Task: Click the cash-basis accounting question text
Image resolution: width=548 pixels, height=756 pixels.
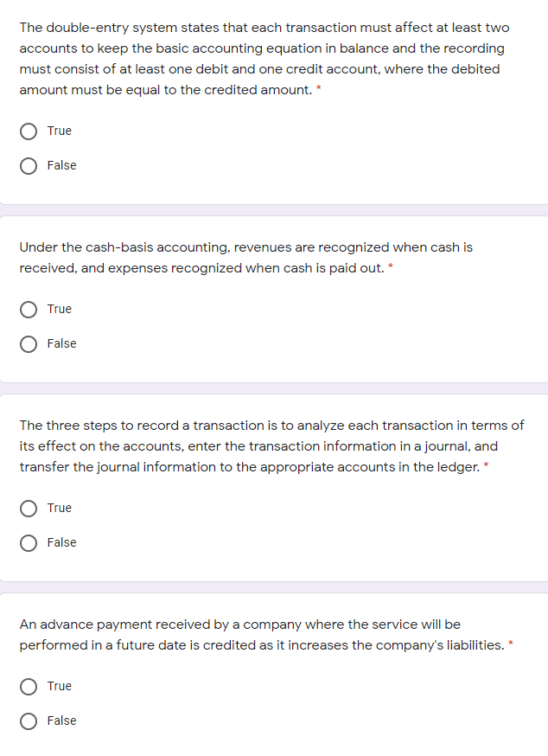Action: 245,257
